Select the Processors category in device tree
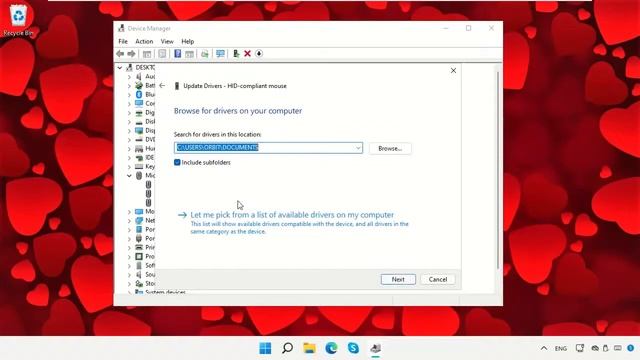This screenshot has height=360, width=640. (145, 256)
